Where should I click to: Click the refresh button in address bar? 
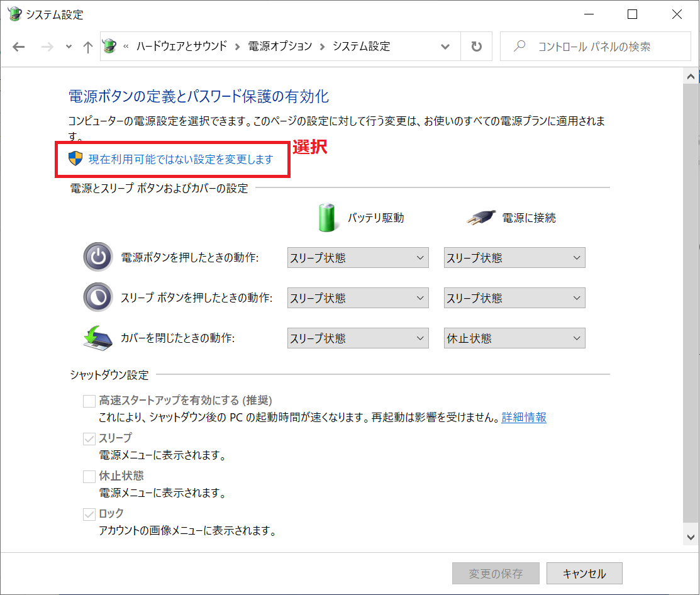[477, 47]
